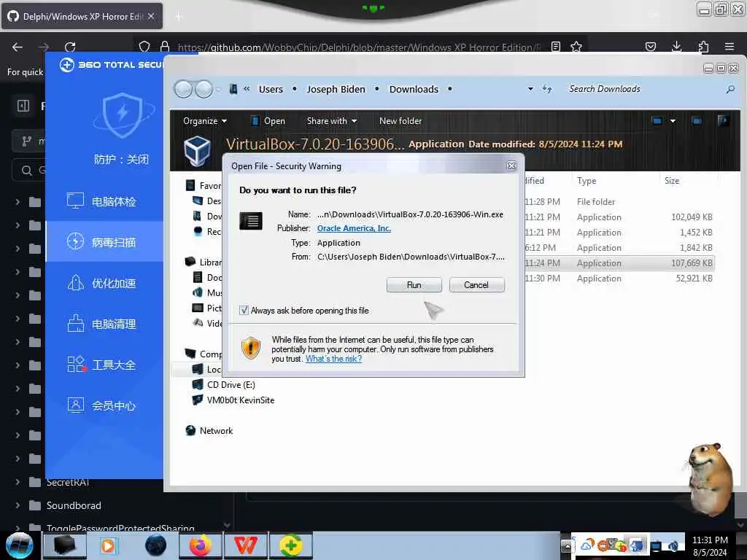Click the browser back arrow

[18, 47]
